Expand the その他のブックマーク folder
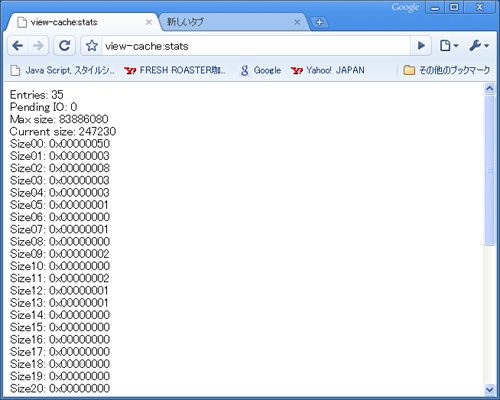 447,70
